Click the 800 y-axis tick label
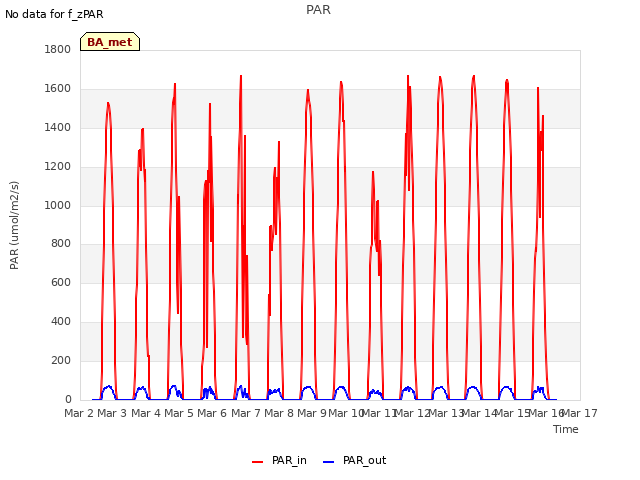The height and width of the screenshot is (480, 640). pyautogui.click(x=61, y=244)
